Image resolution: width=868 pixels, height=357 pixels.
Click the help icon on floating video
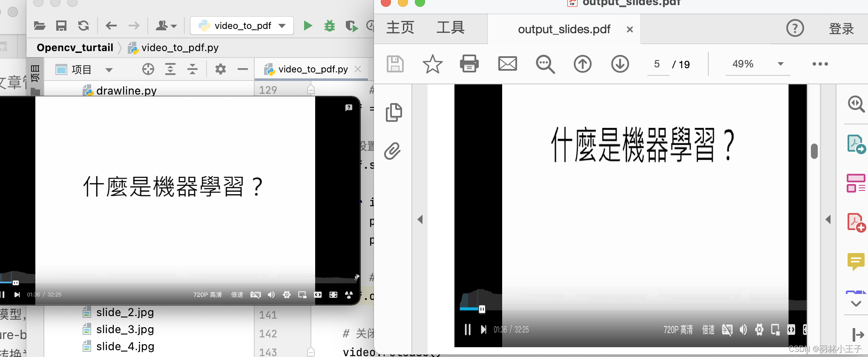pyautogui.click(x=349, y=108)
